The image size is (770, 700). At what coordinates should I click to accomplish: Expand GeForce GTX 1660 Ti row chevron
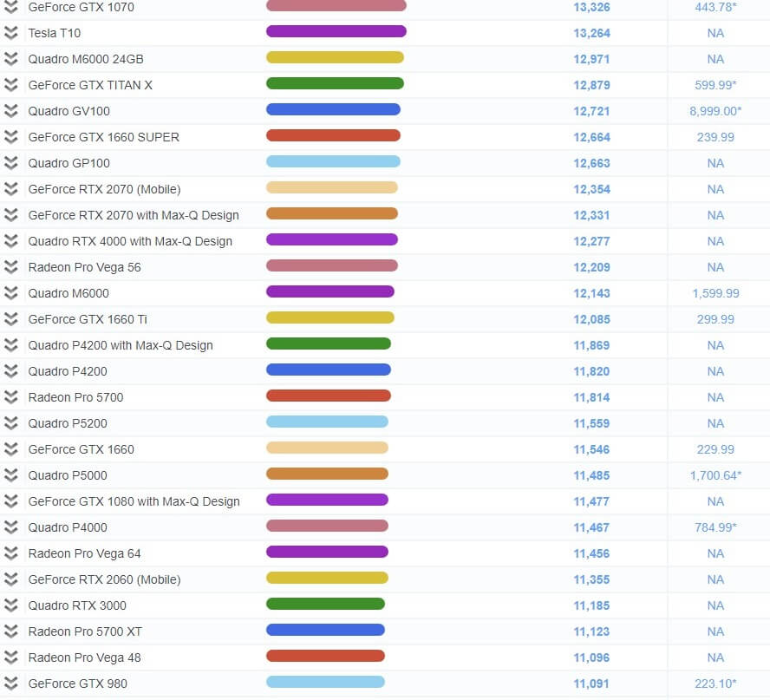coord(10,319)
